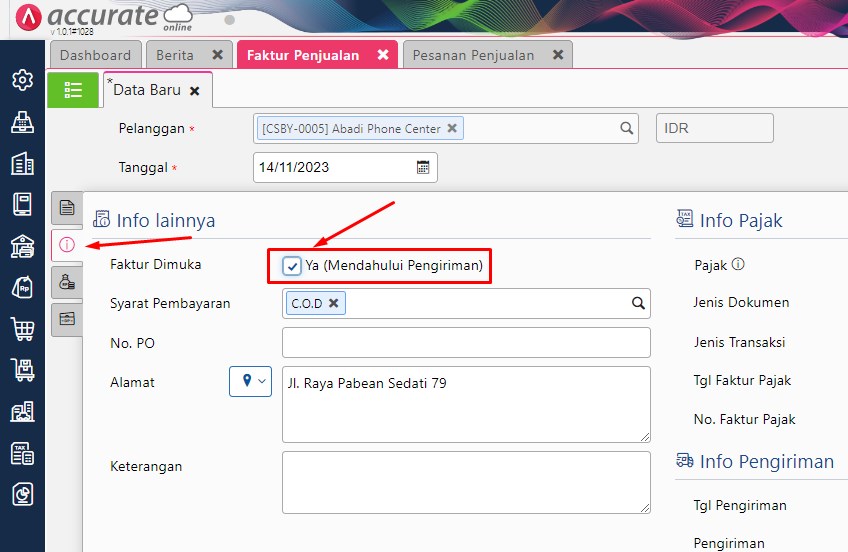The height and width of the screenshot is (552, 848).
Task: Open the company building module icon
Action: [22, 163]
